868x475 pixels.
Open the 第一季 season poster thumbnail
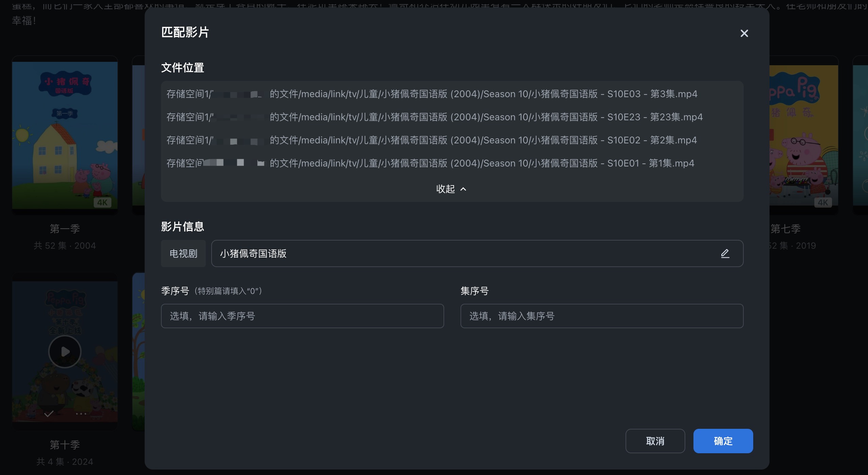pos(65,135)
